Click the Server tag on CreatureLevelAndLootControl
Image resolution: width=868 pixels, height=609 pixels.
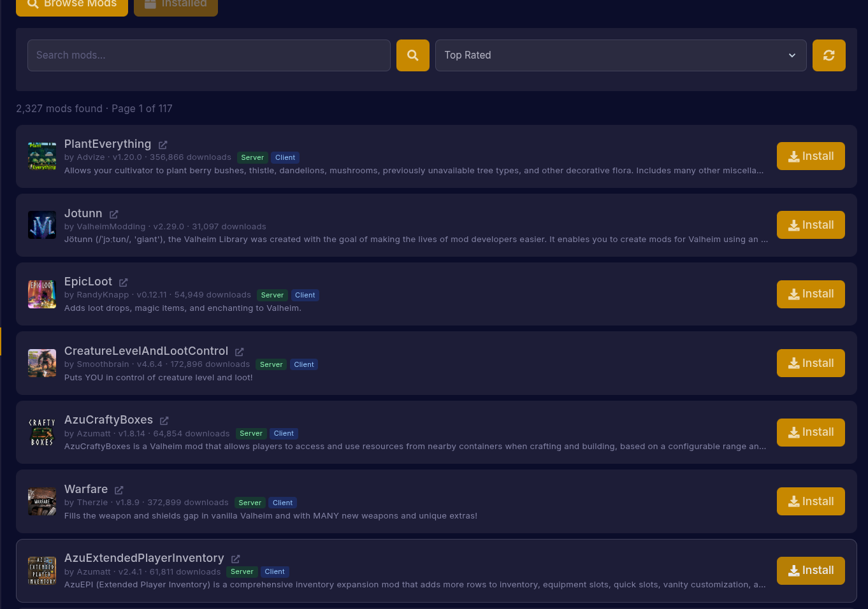[x=271, y=364]
